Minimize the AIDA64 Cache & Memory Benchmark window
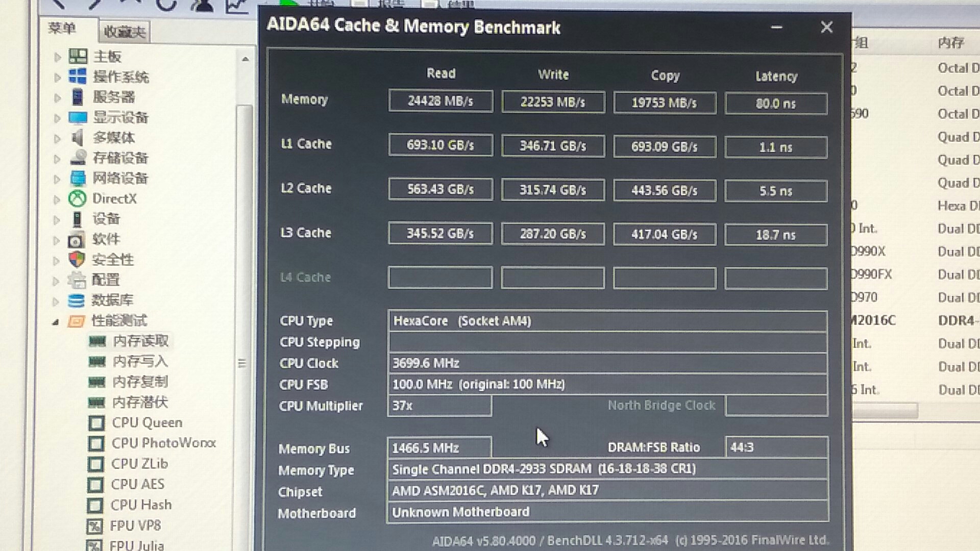 (x=777, y=27)
